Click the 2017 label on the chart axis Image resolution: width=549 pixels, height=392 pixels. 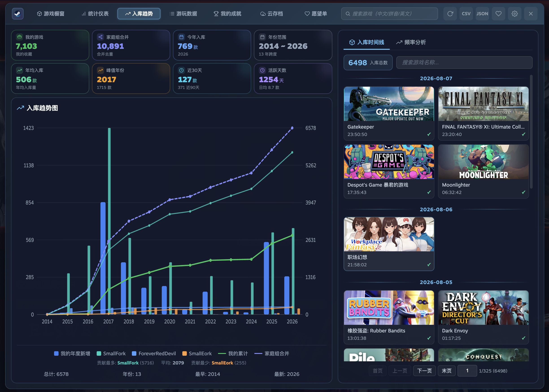pos(108,321)
